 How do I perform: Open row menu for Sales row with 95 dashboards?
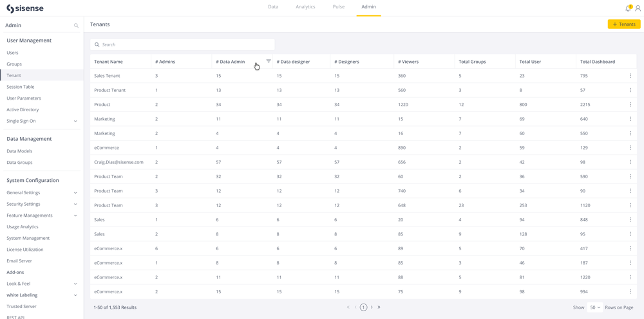pos(630,234)
